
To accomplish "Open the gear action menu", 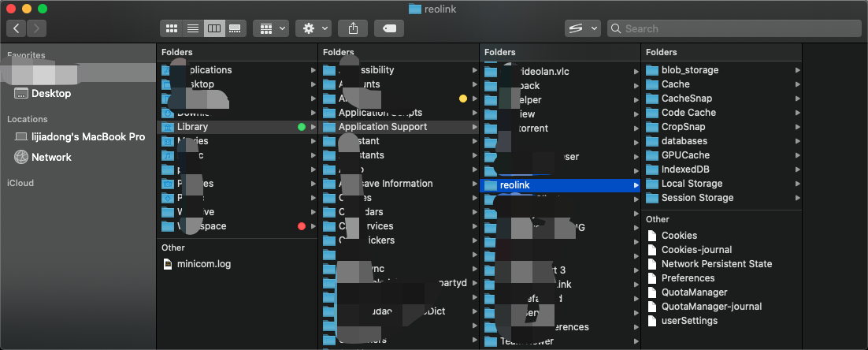I will tap(313, 28).
